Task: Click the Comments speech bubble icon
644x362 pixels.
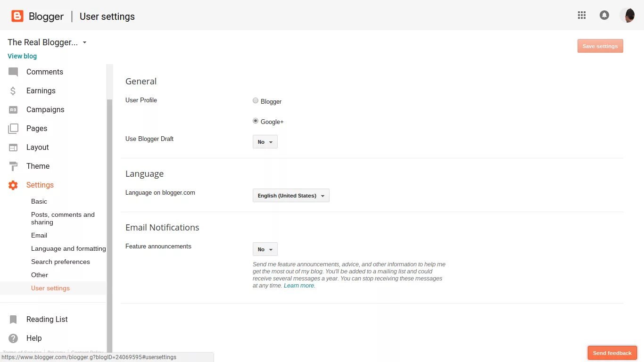Action: point(13,72)
